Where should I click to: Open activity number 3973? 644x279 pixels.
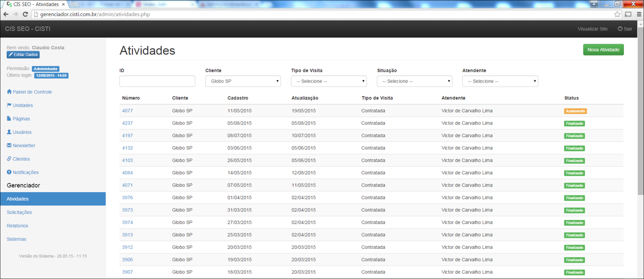(x=128, y=210)
